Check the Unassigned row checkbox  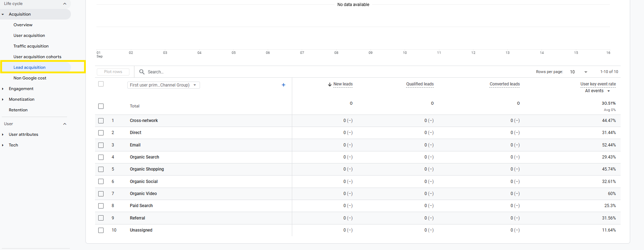pos(101,230)
